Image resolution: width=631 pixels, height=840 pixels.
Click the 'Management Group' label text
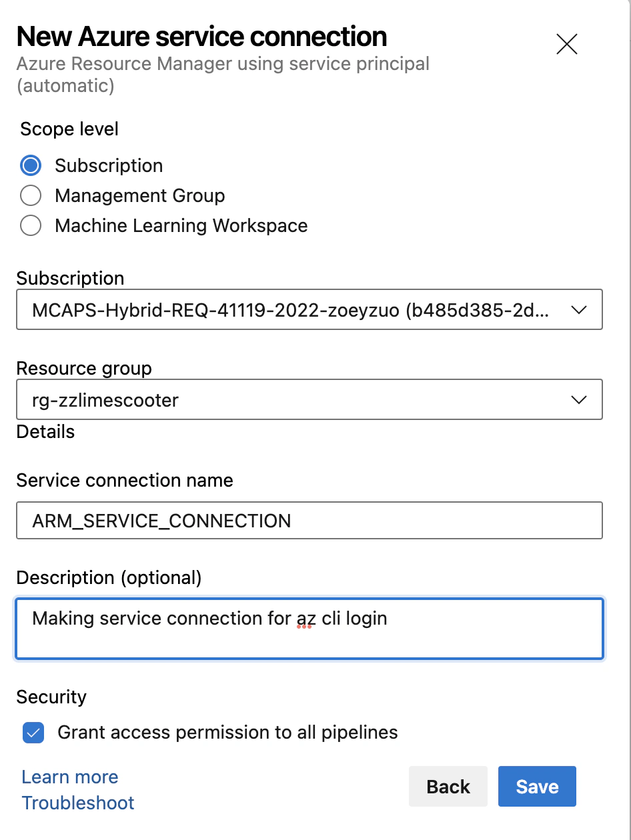click(x=140, y=196)
